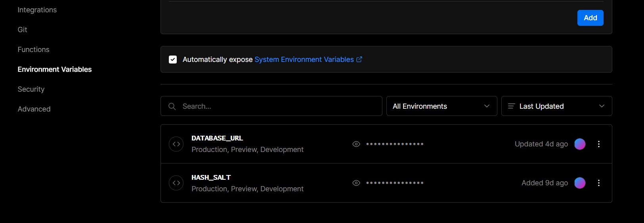This screenshot has width=644, height=223.
Task: Open the System Environment Variables link
Action: click(304, 60)
